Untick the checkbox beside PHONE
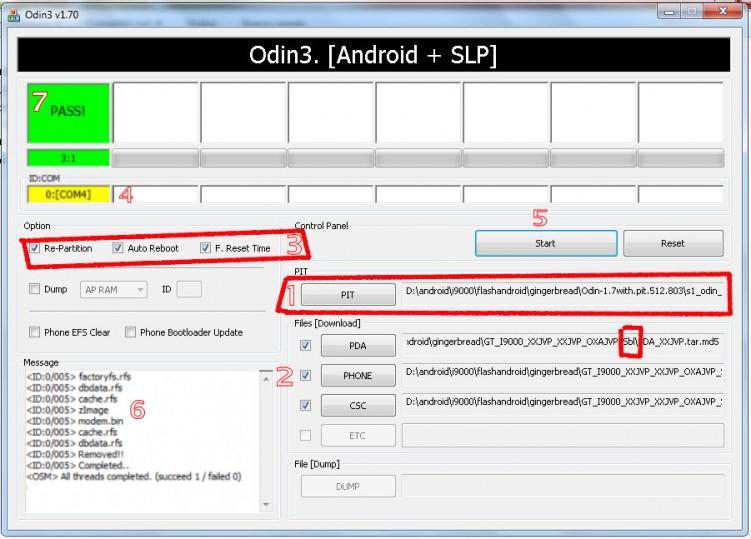The width and height of the screenshot is (751, 539). pyautogui.click(x=305, y=375)
